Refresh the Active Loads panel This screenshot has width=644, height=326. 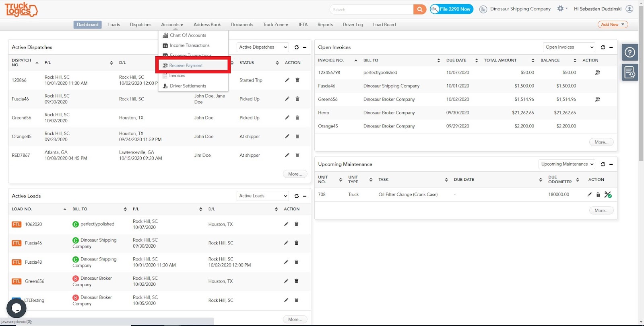(297, 196)
